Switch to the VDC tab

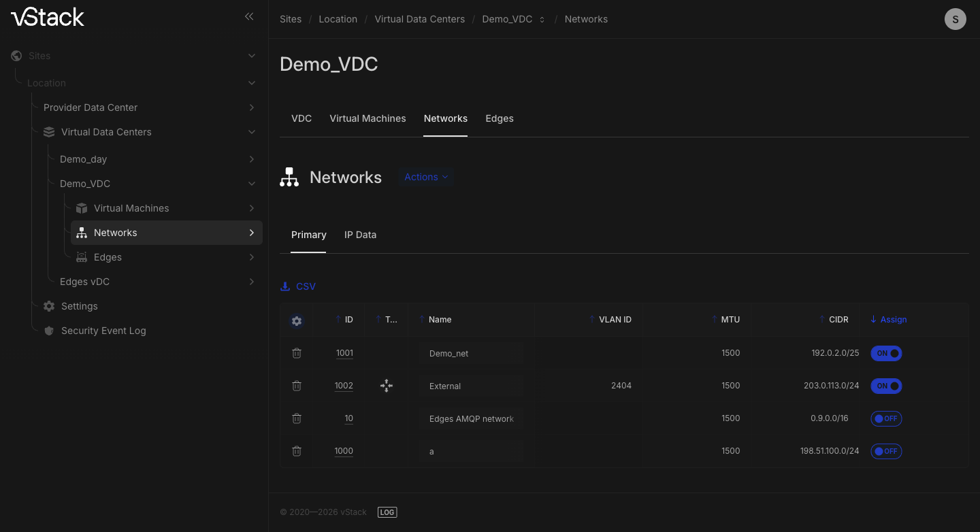click(301, 118)
